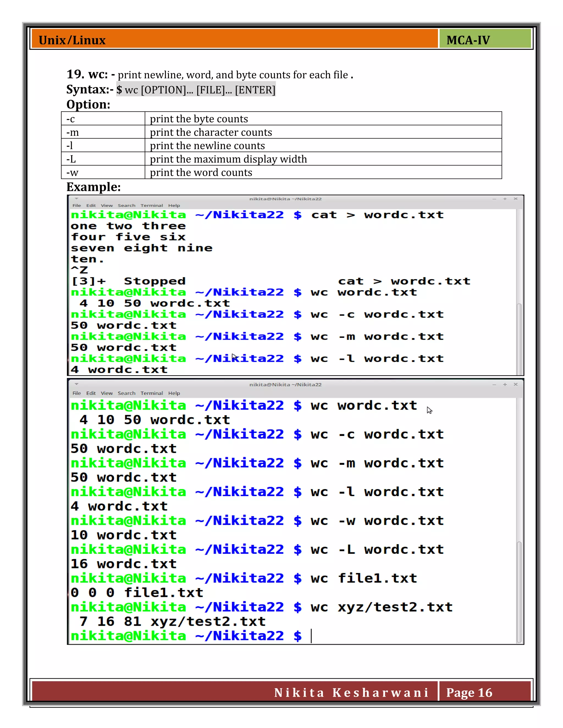Click the -c option table cell
This screenshot has height=728, width=563.
pyautogui.click(x=103, y=119)
